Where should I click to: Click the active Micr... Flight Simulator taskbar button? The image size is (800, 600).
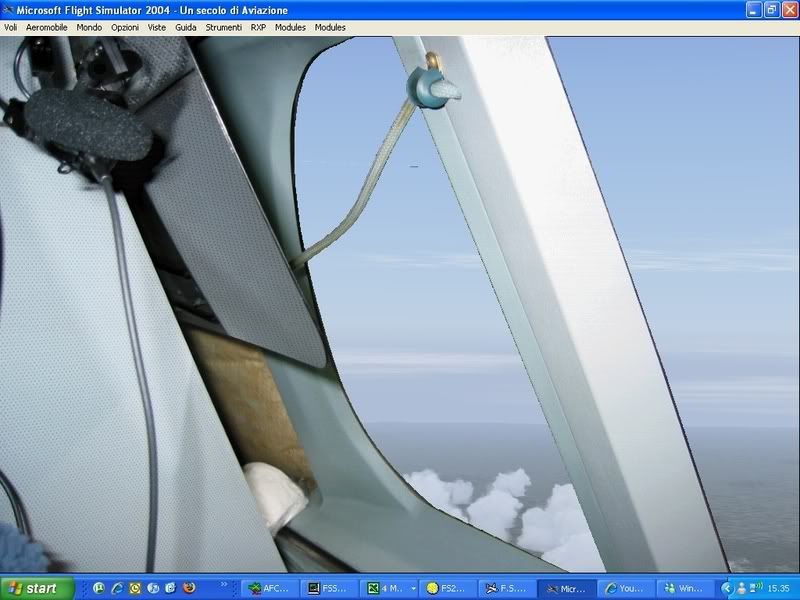[x=566, y=589]
